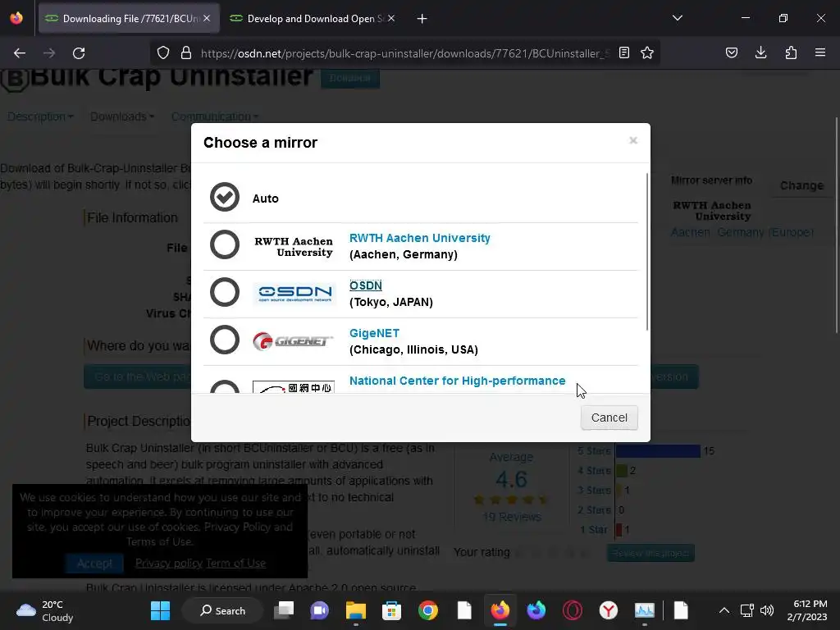Select the Auto mirror option
The height and width of the screenshot is (630, 840).
(225, 197)
